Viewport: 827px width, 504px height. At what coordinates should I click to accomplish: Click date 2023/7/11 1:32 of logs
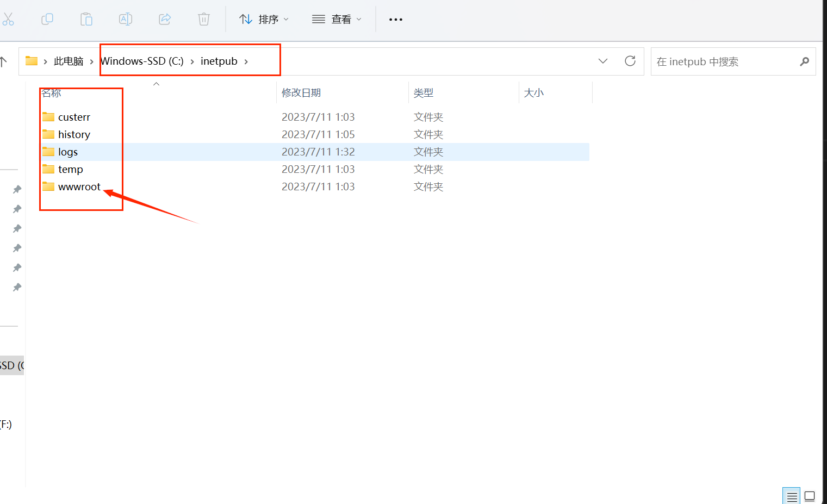pyautogui.click(x=318, y=152)
